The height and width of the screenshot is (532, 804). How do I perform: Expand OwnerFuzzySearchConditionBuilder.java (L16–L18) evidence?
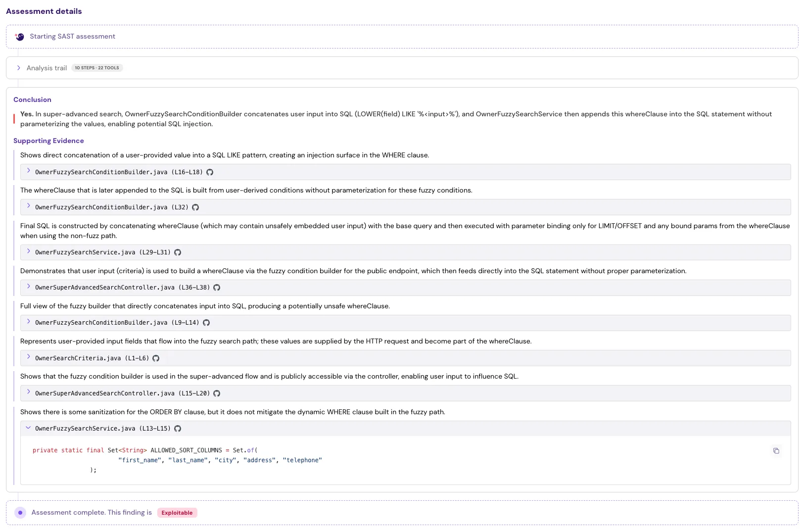(28, 171)
